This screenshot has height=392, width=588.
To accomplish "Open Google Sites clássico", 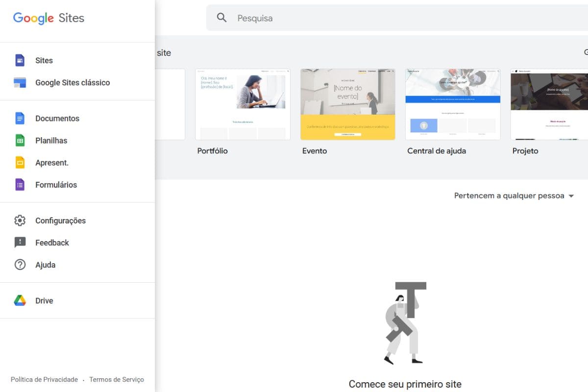I will click(x=73, y=82).
